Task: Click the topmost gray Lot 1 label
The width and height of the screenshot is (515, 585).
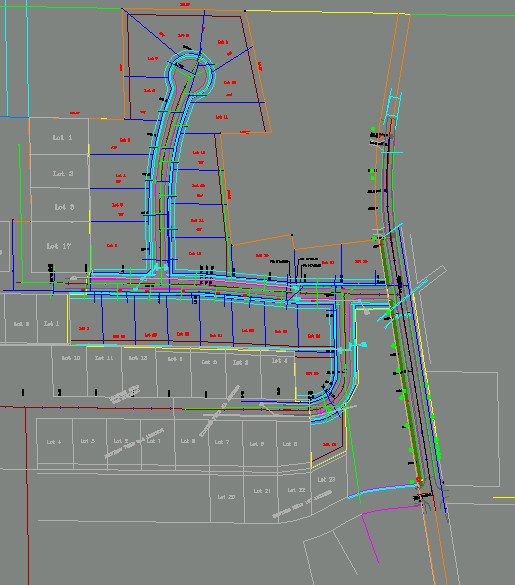Action: click(62, 138)
